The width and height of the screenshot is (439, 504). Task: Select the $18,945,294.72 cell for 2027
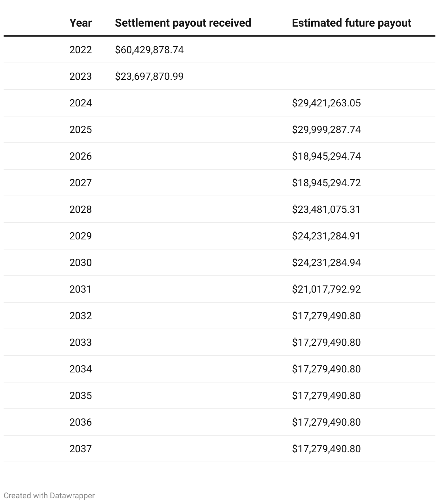326,183
